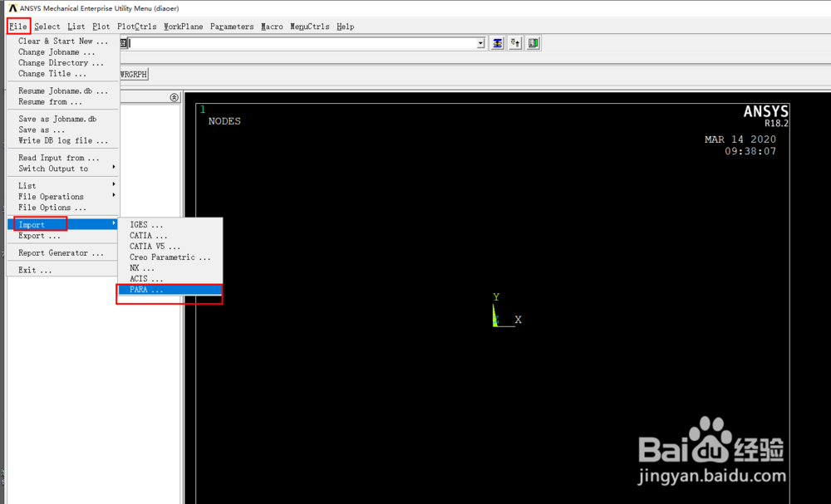Screen dimensions: 831x504
Task: Select Creo Parametric import option
Action: [x=170, y=257]
